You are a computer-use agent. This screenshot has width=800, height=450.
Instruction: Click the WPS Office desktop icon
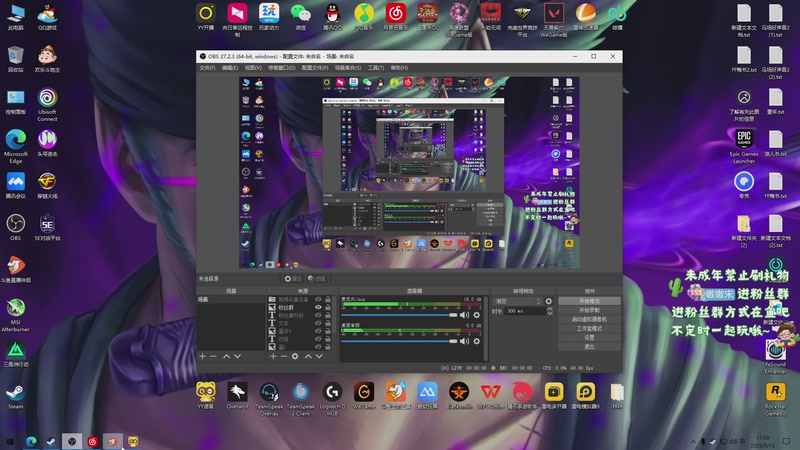point(490,396)
